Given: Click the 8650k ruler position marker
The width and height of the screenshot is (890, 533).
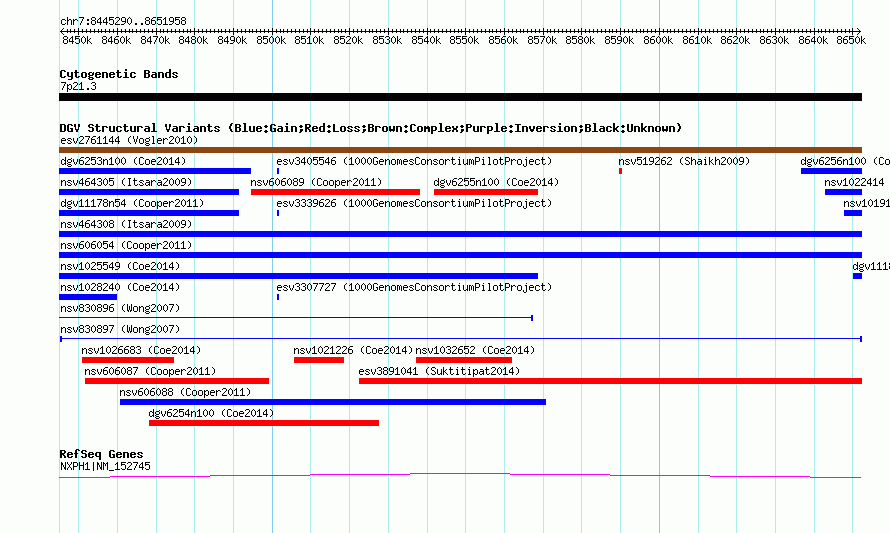Looking at the screenshot, I should (x=851, y=40).
